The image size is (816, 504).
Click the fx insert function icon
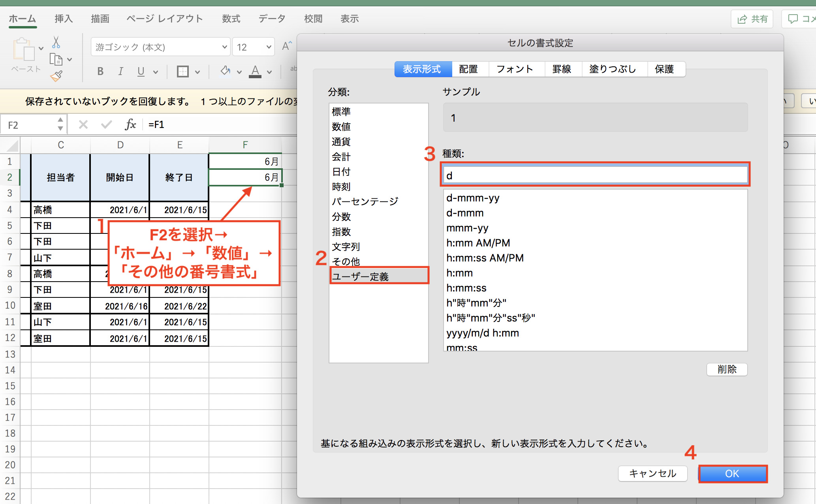coord(130,125)
